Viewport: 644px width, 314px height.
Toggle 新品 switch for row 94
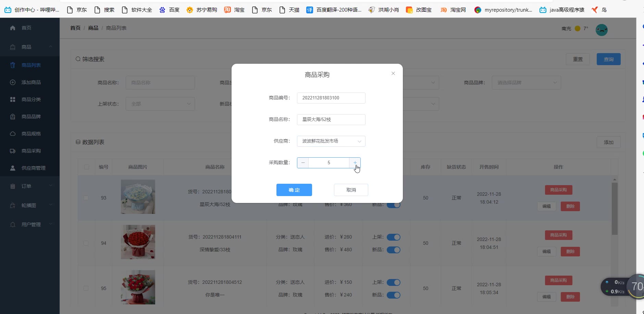[x=394, y=250]
